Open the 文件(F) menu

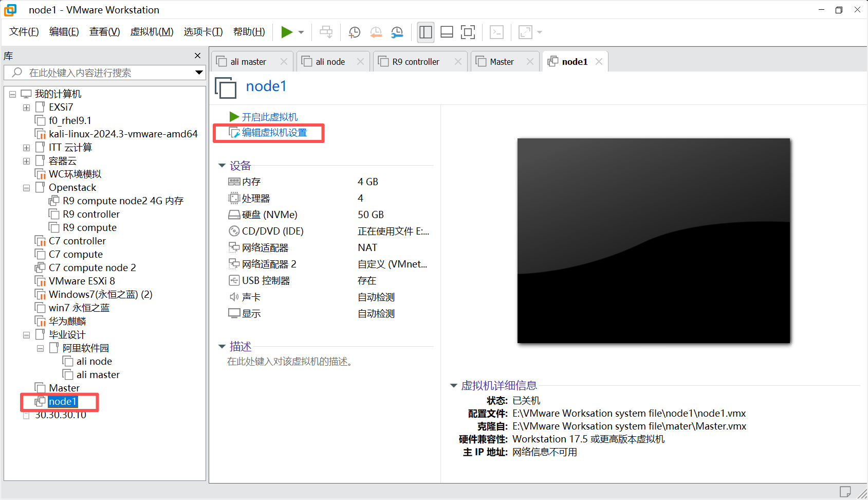pos(24,32)
